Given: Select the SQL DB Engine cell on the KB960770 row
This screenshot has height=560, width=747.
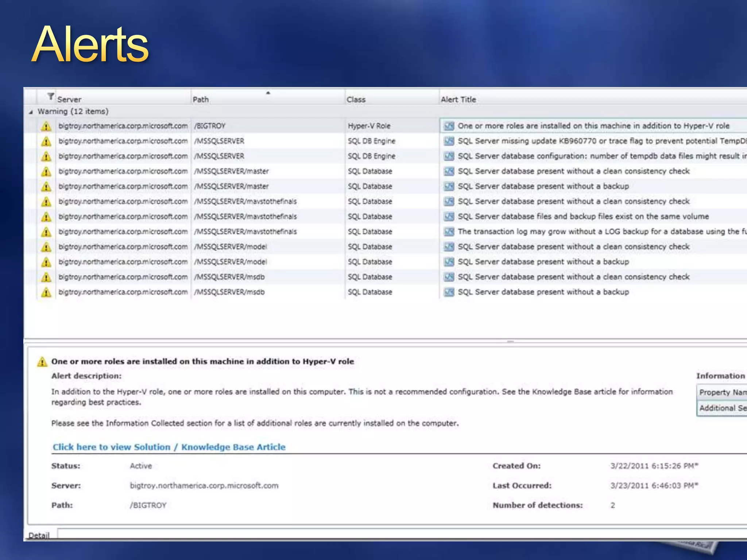Looking at the screenshot, I should tap(371, 141).
